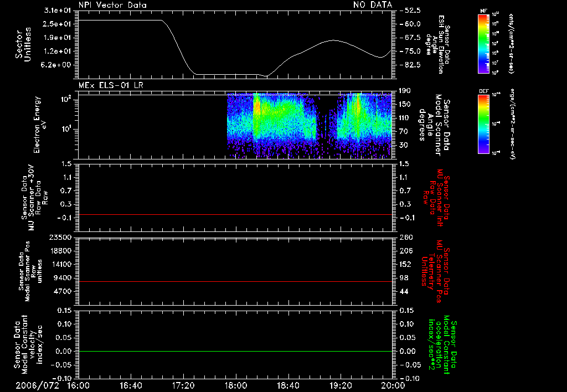Click the "-75.0" elevation tick value
Image resolution: width=567 pixels, height=392 pixels.
tap(410, 51)
